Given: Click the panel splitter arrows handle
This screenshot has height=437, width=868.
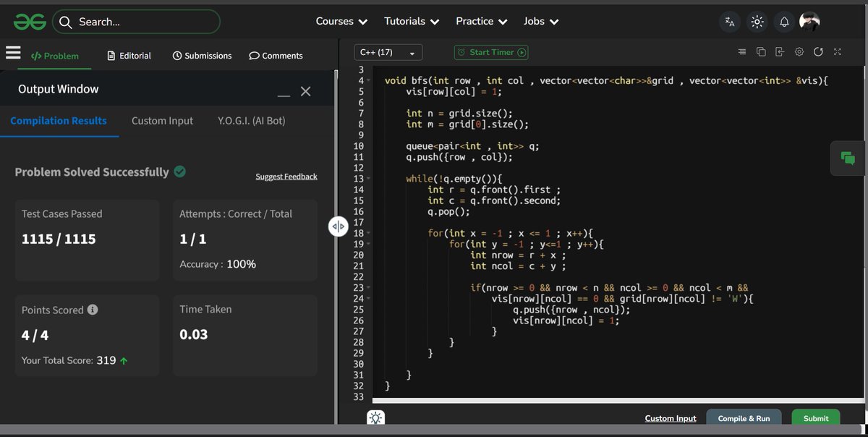Looking at the screenshot, I should point(339,226).
